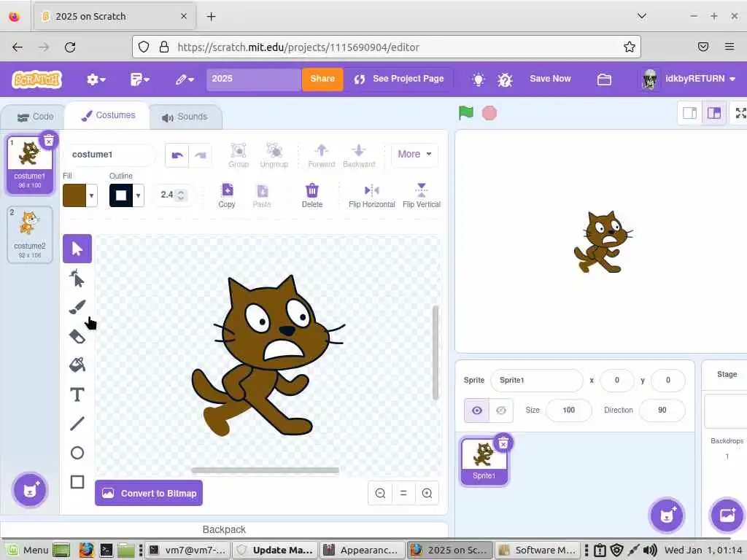
Task: Open the Fill color dropdown arrow
Action: (x=91, y=195)
